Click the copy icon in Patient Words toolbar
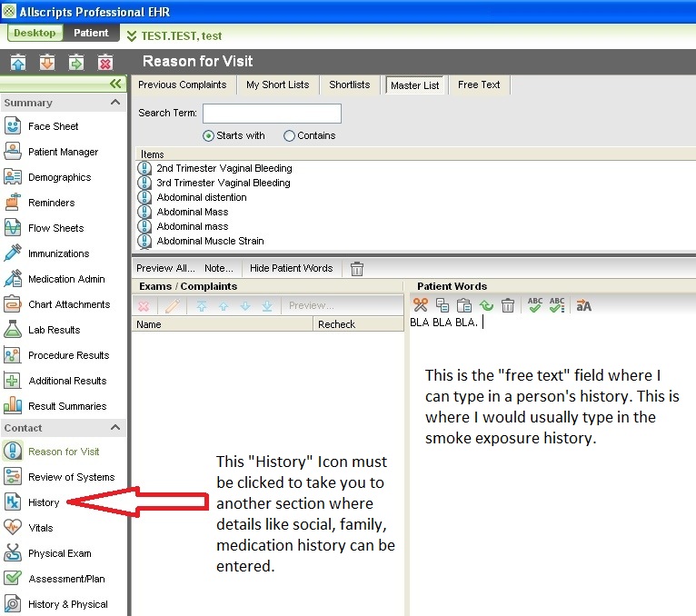Image resolution: width=696 pixels, height=616 pixels. tap(442, 305)
